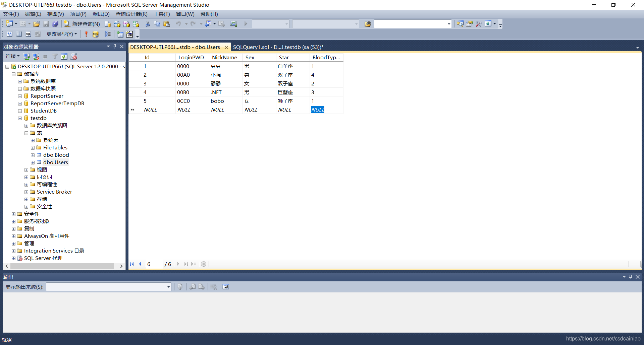
Task: Click the XMLA query icon
Action: click(136, 24)
